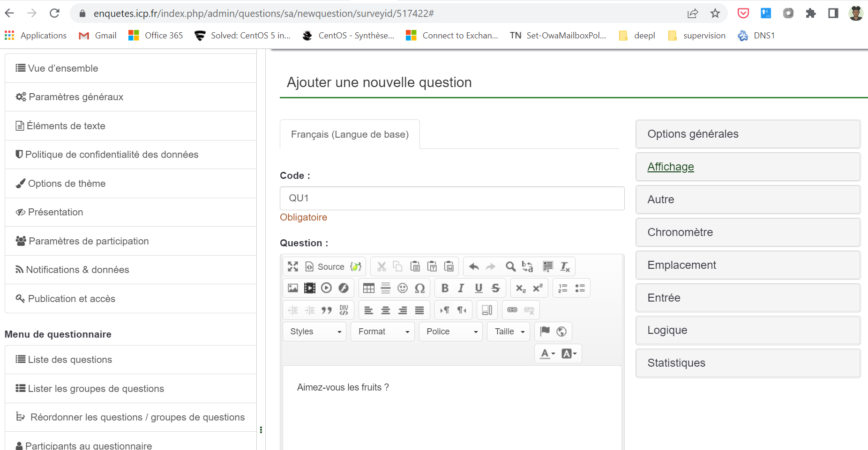The height and width of the screenshot is (450, 868).
Task: Open the Taille size dropdown
Action: click(509, 332)
